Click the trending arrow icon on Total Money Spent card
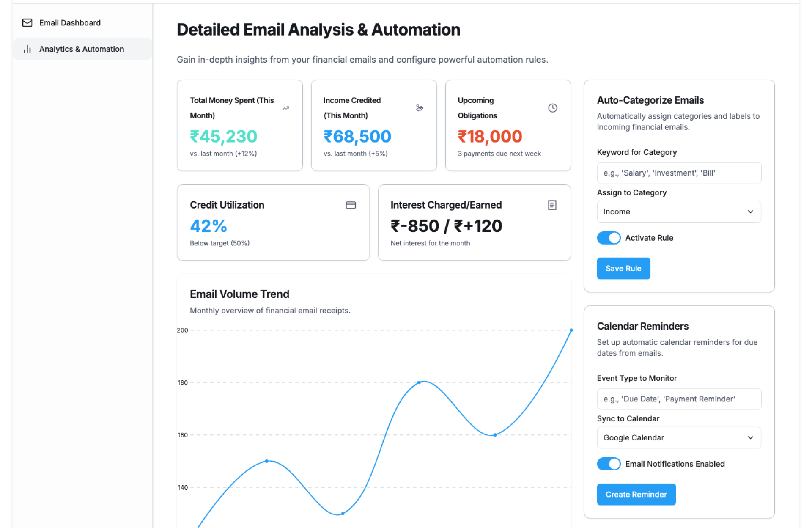 (x=286, y=108)
